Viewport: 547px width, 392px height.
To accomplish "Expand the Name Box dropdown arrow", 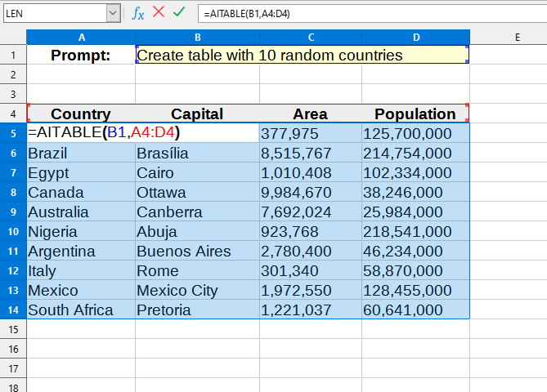I will click(x=113, y=13).
